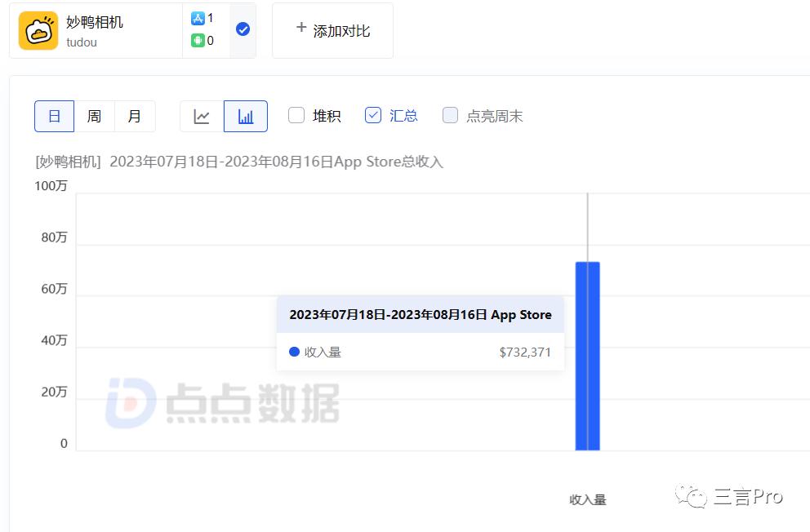Click the 80万 y-axis label

(x=54, y=237)
